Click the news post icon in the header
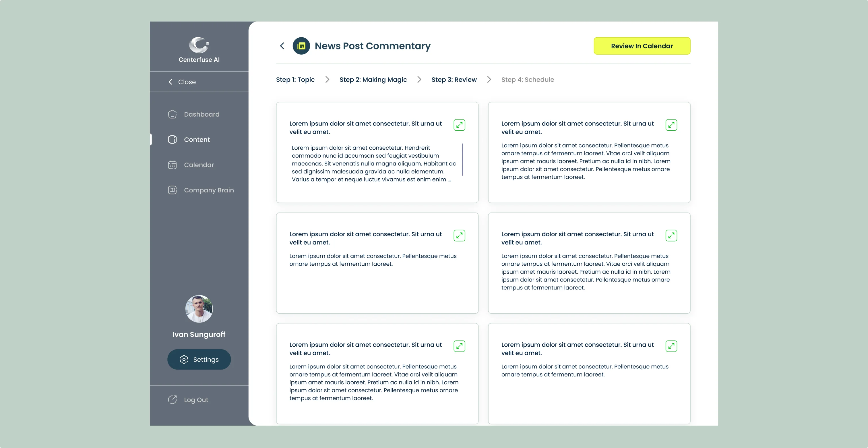Viewport: 868px width, 448px height. pos(301,46)
